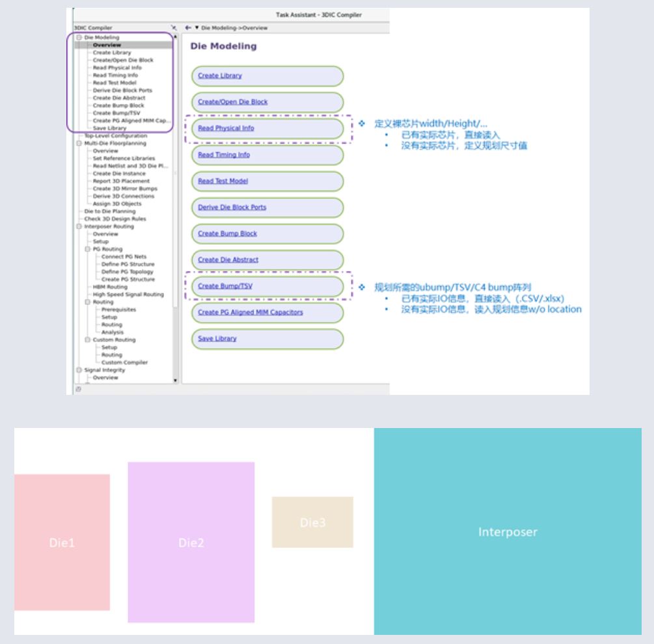Click the teal Interposer block
The width and height of the screenshot is (654, 644).
(508, 531)
